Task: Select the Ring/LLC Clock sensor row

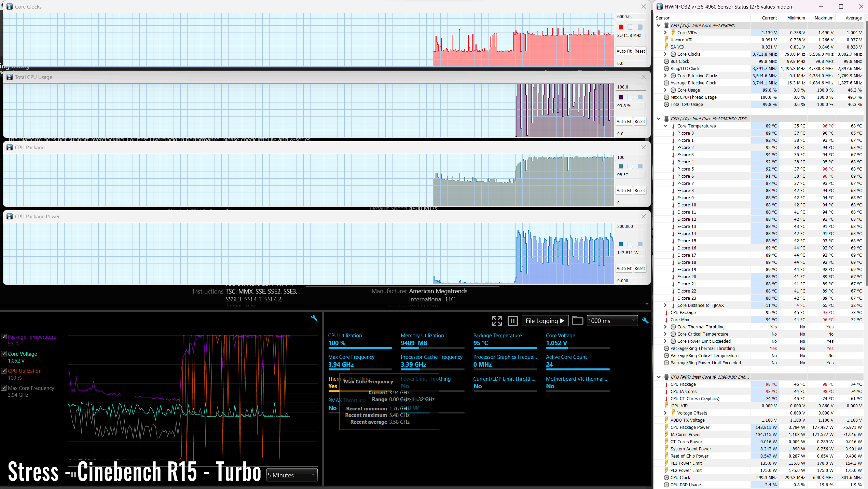Action: pos(759,68)
